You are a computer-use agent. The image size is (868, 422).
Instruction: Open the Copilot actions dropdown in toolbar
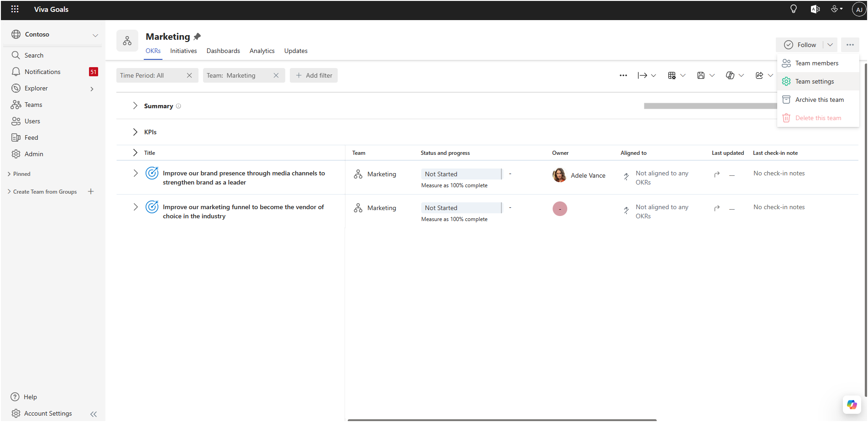coord(735,75)
